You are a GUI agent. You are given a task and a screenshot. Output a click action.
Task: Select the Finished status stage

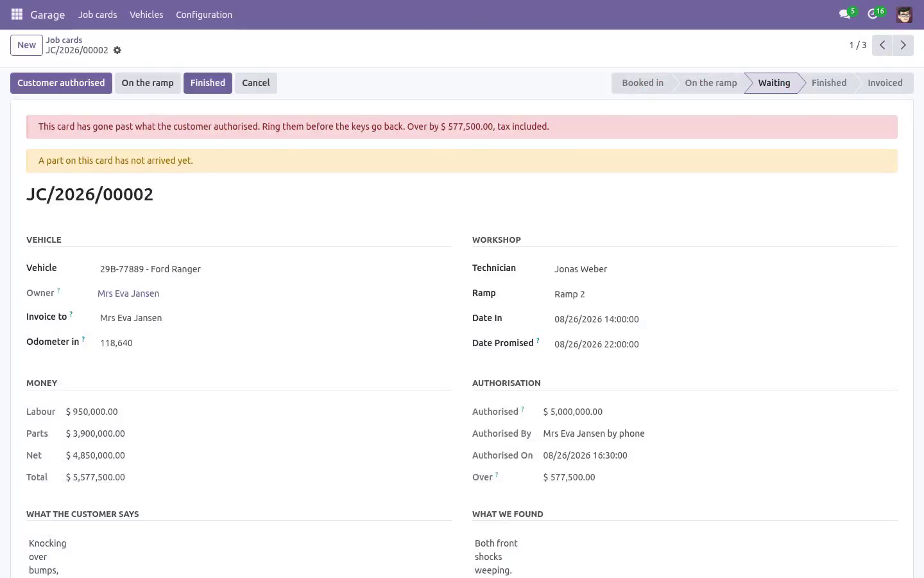point(828,83)
